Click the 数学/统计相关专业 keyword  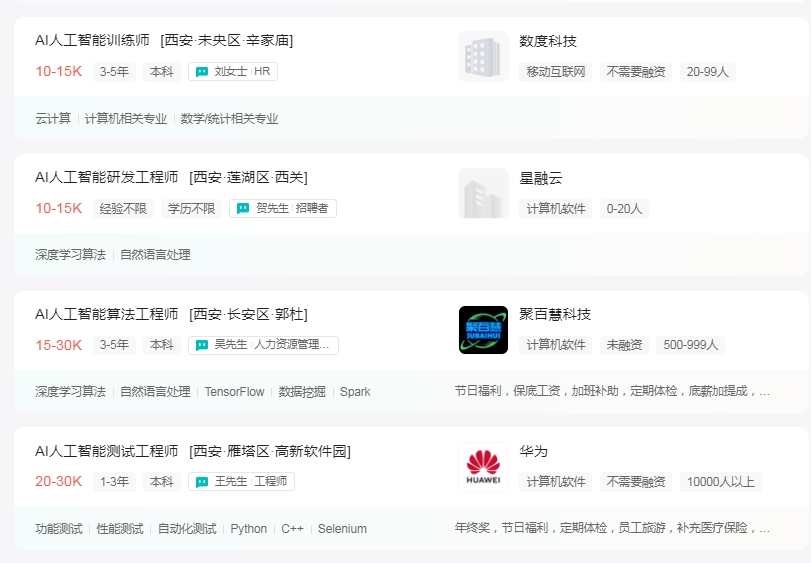[229, 119]
